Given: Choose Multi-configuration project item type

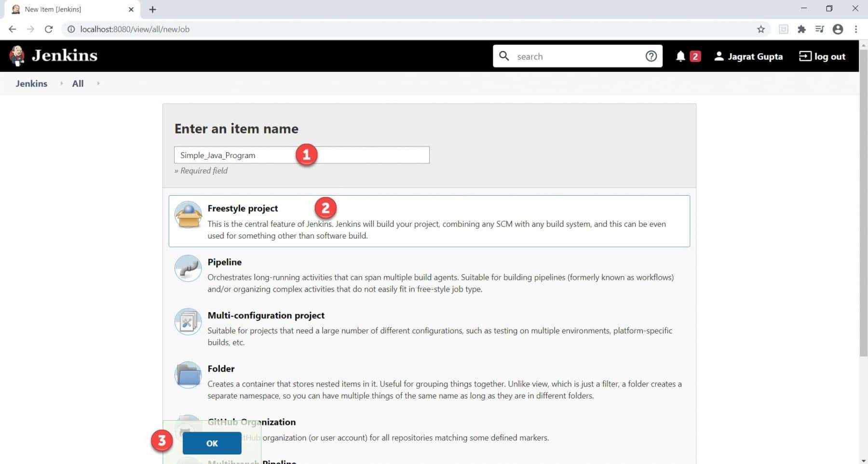Looking at the screenshot, I should click(429, 328).
